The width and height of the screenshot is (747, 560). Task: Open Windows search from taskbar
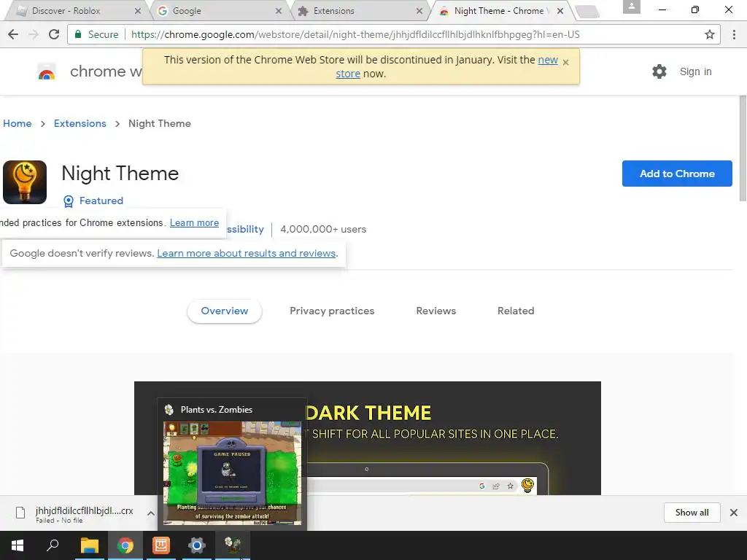click(53, 545)
